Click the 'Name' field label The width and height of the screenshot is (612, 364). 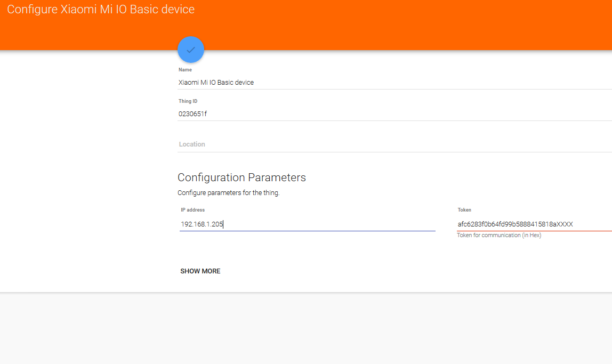tap(185, 70)
